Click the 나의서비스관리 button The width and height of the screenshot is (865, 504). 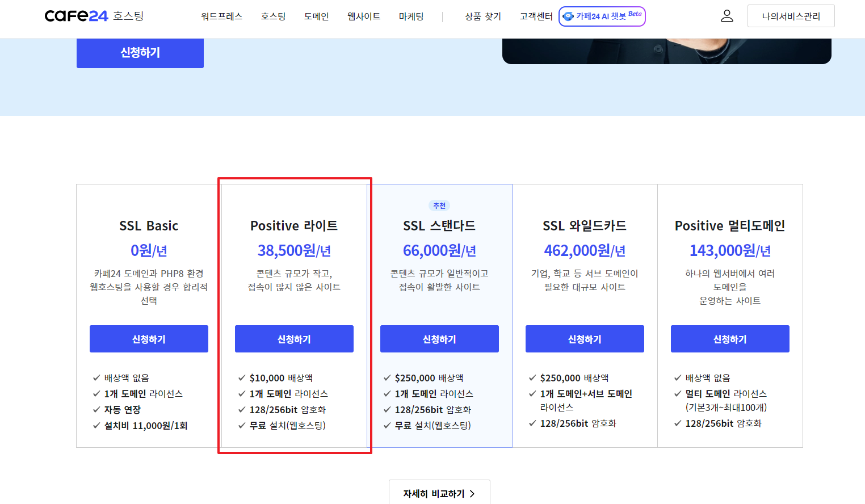point(791,16)
